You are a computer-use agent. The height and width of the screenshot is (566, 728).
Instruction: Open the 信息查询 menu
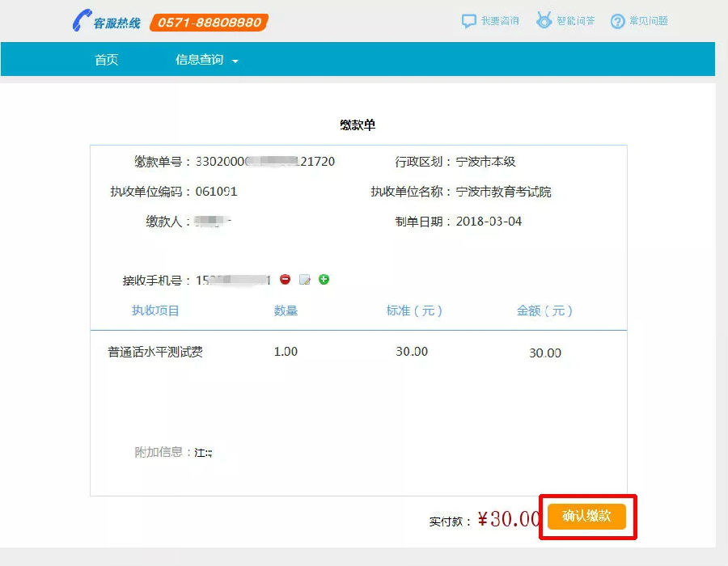click(200, 60)
